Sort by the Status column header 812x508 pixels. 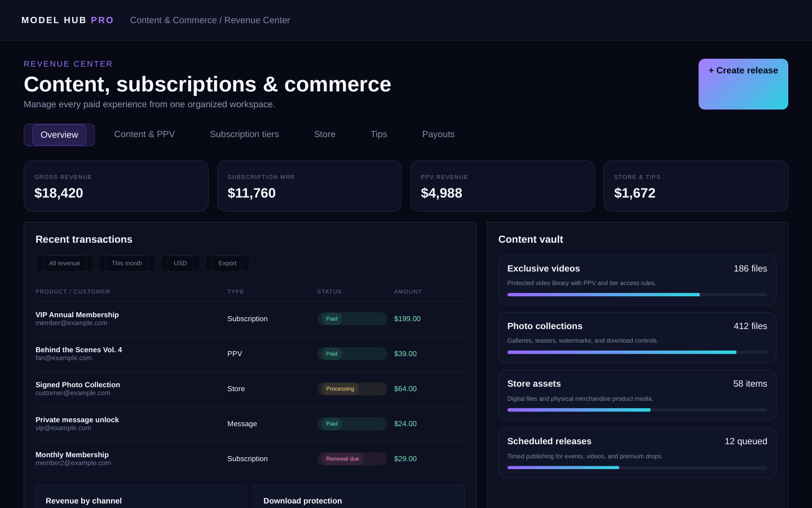(x=329, y=292)
